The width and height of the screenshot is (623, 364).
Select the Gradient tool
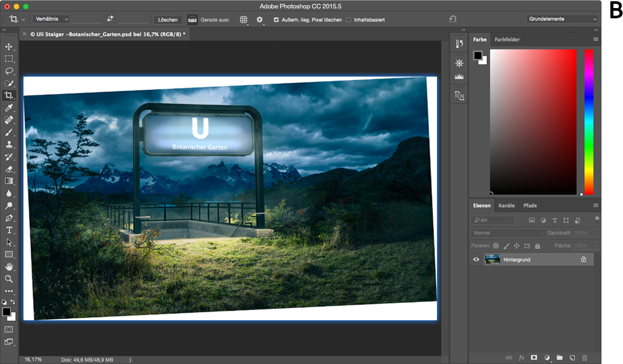point(9,181)
